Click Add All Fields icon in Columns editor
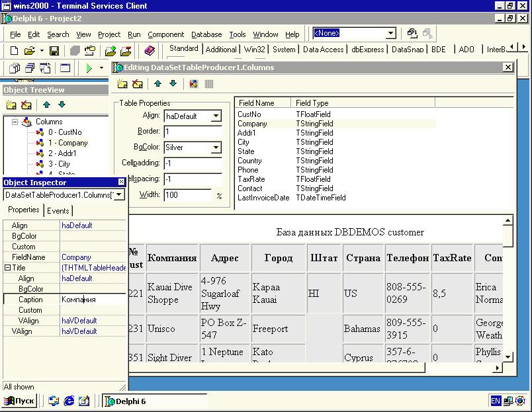The height and width of the screenshot is (412, 532). point(194,84)
